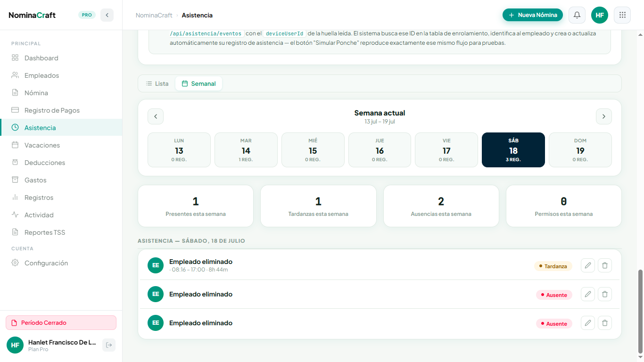Viewport: 644px width, 362px height.
Task: Select the Semanal view tab
Action: tap(198, 83)
